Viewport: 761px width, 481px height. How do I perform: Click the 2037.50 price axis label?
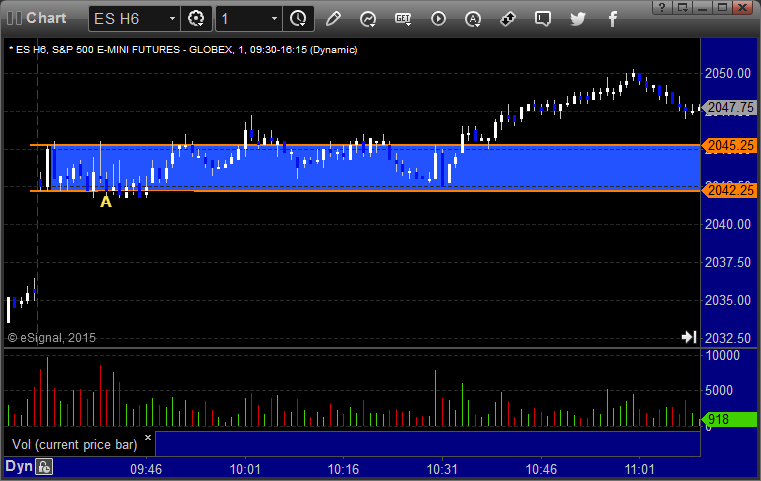click(x=728, y=262)
